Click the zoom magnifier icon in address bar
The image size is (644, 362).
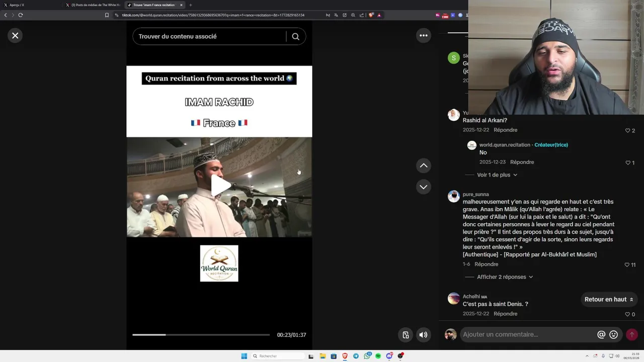pyautogui.click(x=353, y=15)
